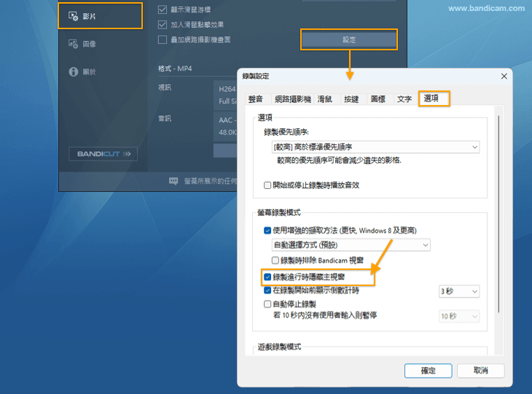Enable 疊加網路攝影機畫面 checkbox
Viewport: 532px width, 394px height.
163,39
